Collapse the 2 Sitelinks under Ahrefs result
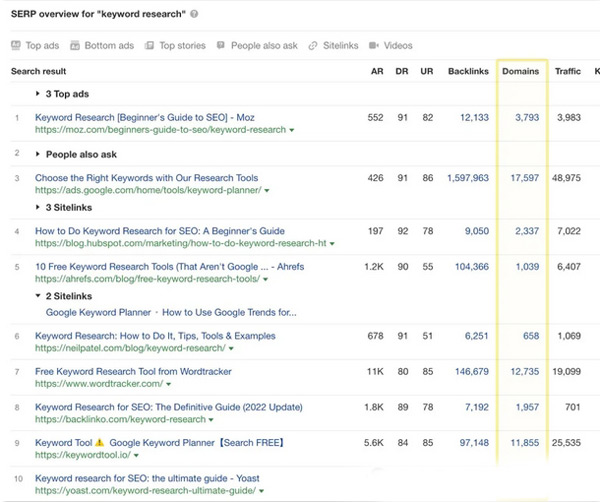 [x=38, y=297]
